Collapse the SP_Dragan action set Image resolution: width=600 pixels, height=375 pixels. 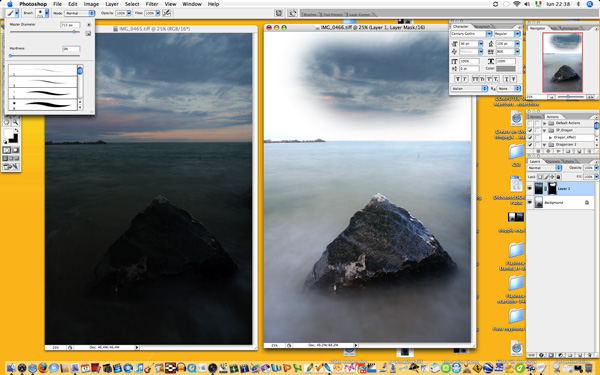[545, 130]
